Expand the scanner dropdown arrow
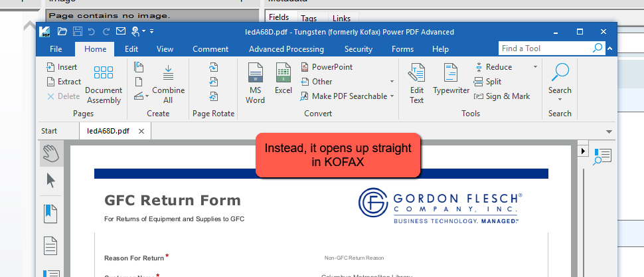This screenshot has width=644, height=277. [x=147, y=96]
